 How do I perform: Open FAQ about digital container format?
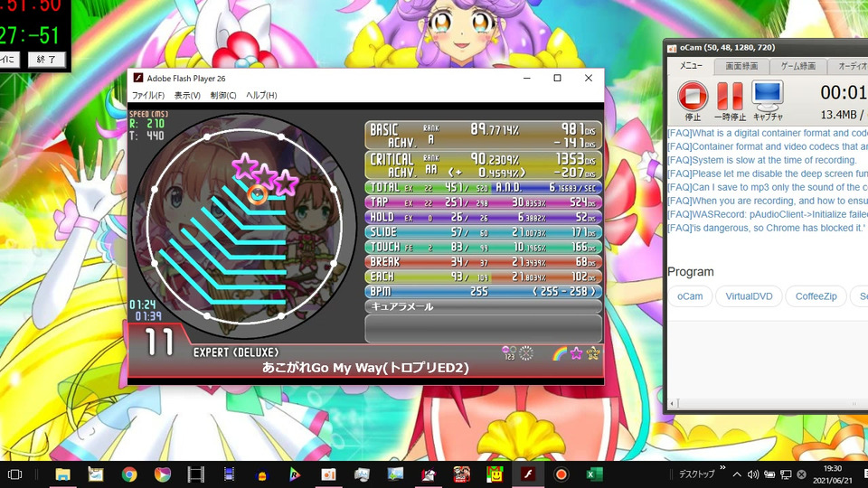tap(768, 133)
